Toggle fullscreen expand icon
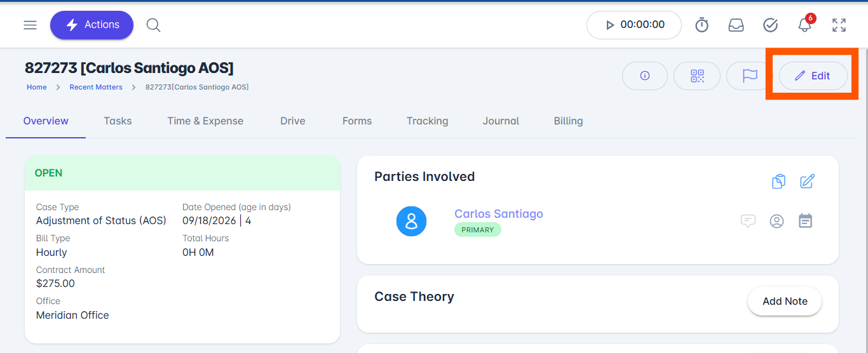The height and width of the screenshot is (353, 868). (839, 25)
